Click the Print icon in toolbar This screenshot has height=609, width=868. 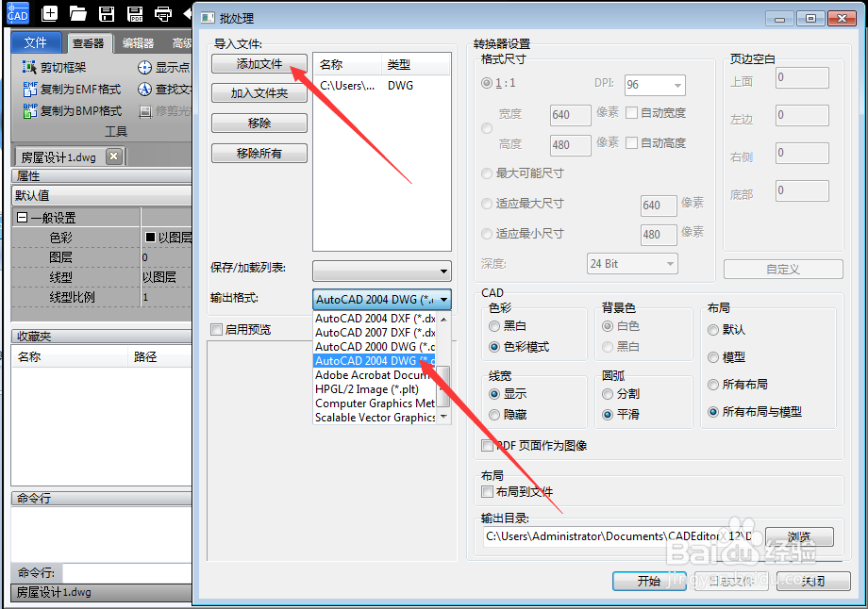click(x=163, y=13)
